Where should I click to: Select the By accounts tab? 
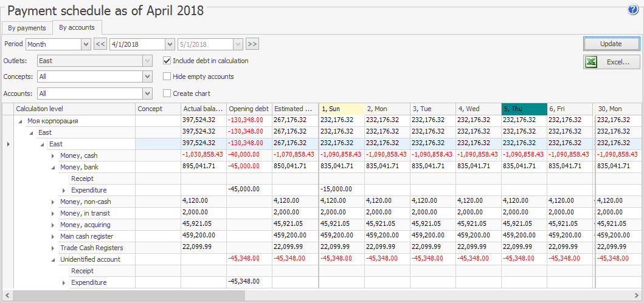click(x=77, y=27)
